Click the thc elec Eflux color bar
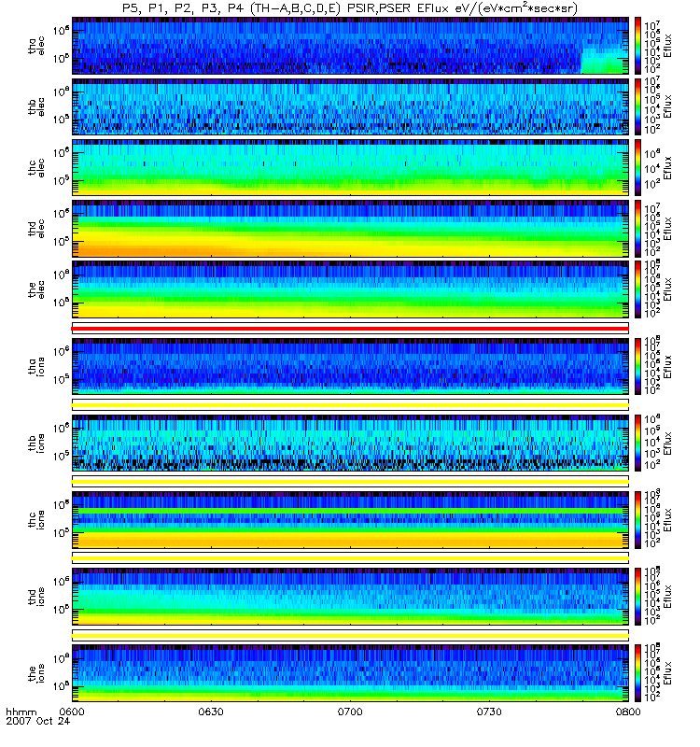700x747 pixels. [x=638, y=168]
